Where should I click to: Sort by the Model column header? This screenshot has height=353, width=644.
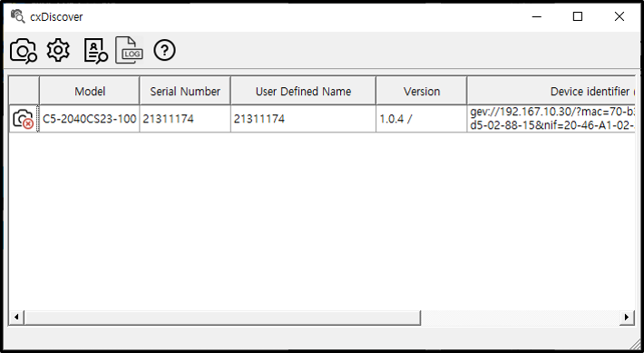(x=90, y=91)
